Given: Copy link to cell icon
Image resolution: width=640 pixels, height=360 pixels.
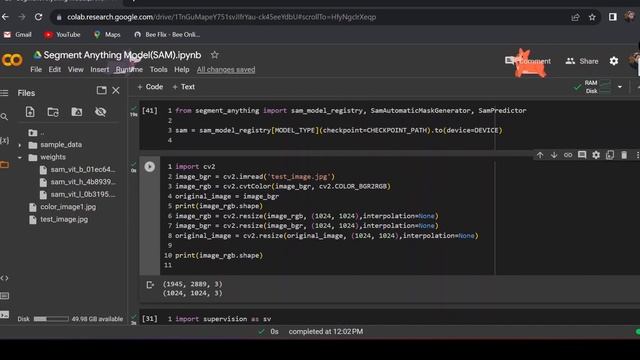Looking at the screenshot, I should tap(568, 155).
